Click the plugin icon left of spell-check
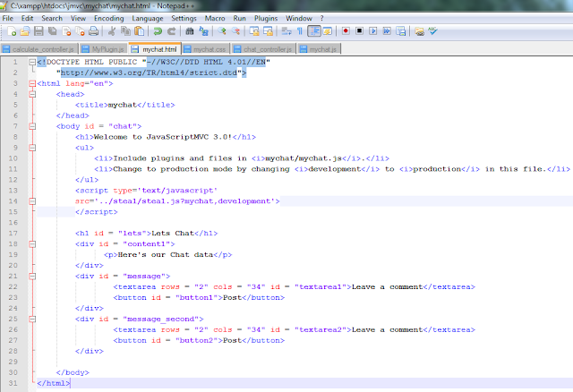573x392 pixels. pyautogui.click(x=419, y=31)
